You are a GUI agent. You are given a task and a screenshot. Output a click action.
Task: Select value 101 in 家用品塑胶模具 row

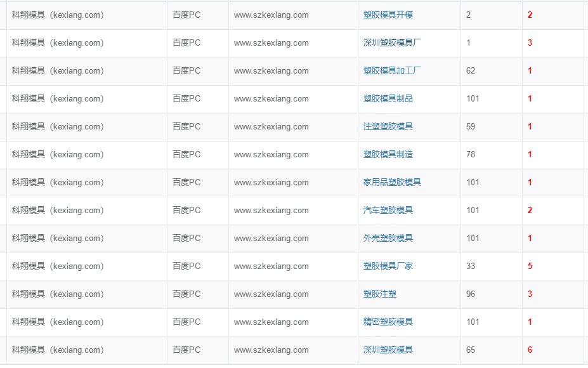point(473,182)
